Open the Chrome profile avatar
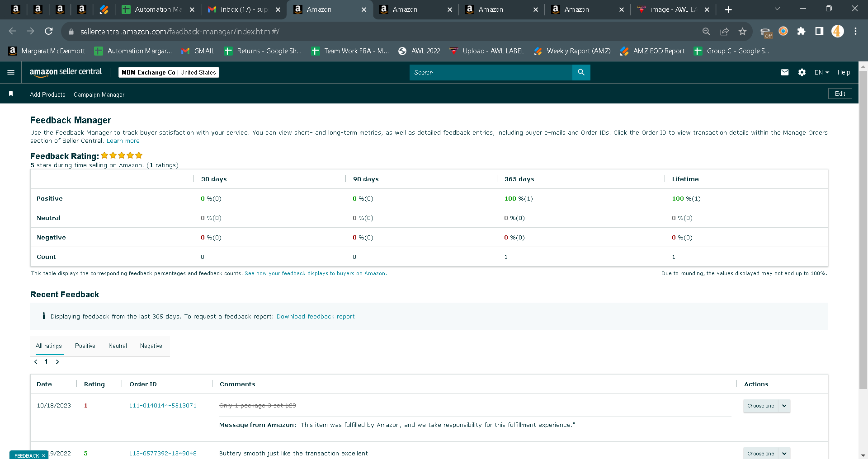Image resolution: width=868 pixels, height=459 pixels. pyautogui.click(x=838, y=31)
